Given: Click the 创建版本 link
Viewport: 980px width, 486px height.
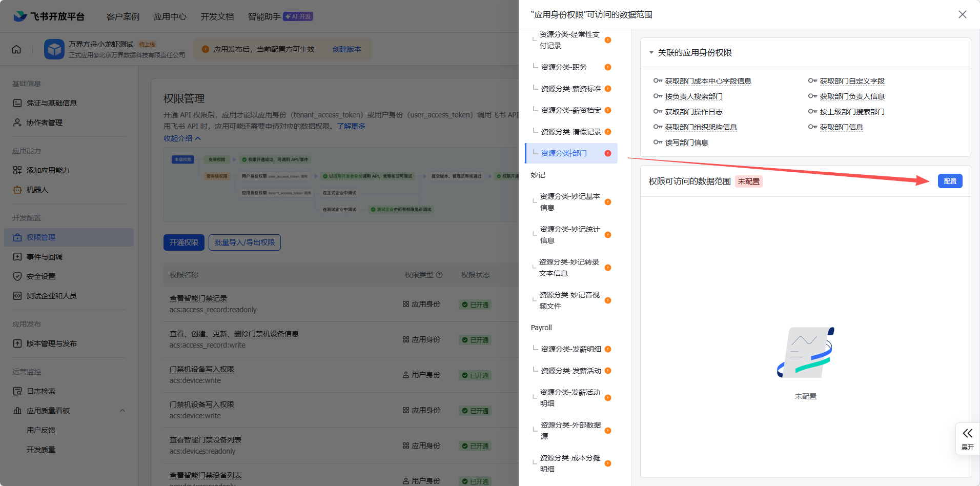Looking at the screenshot, I should click(x=346, y=49).
